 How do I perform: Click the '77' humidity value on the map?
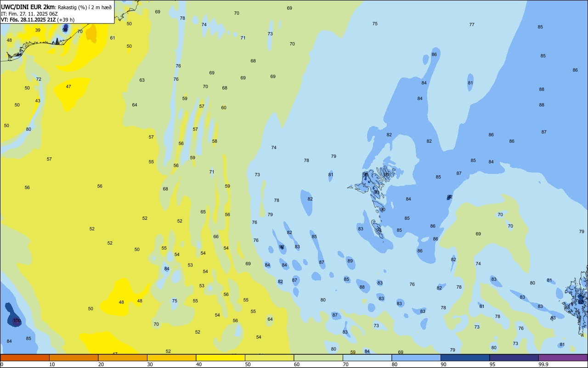[472, 25]
